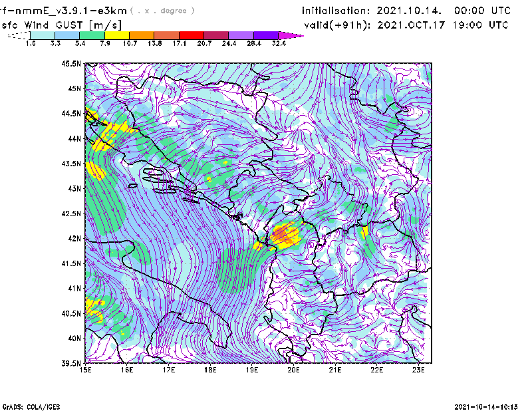Click the red legend swatch (17.1–20.7)
532x411 pixels.
192,35
